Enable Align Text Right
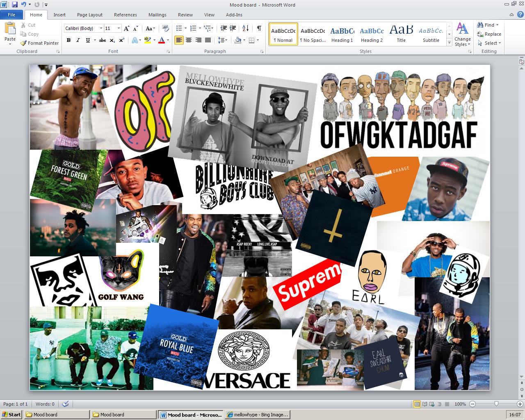Screen dimensions: 525x420 (x=199, y=40)
